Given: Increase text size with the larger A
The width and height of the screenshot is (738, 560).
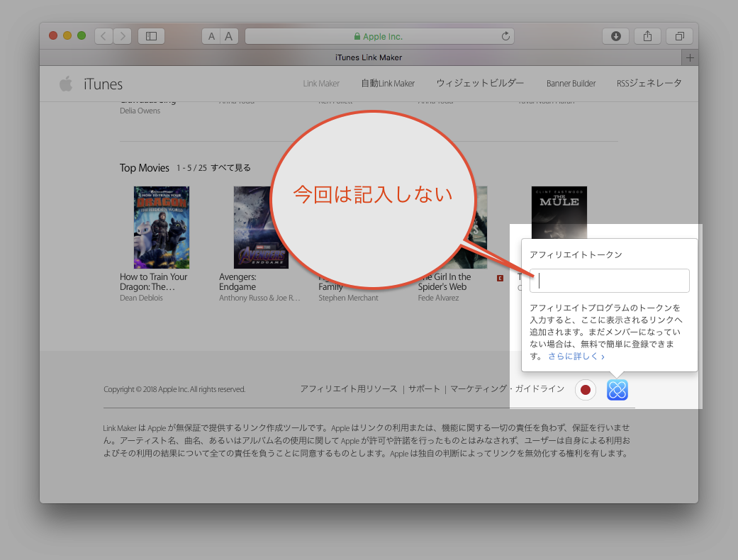Looking at the screenshot, I should [x=228, y=35].
